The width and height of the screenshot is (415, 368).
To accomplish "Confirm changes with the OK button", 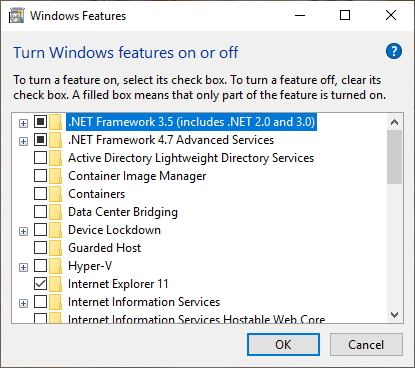I will click(283, 345).
